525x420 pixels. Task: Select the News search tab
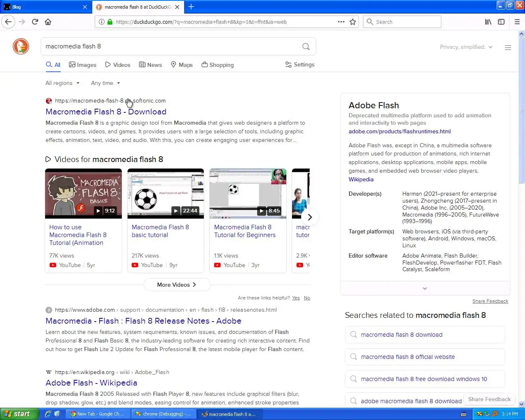pos(151,65)
